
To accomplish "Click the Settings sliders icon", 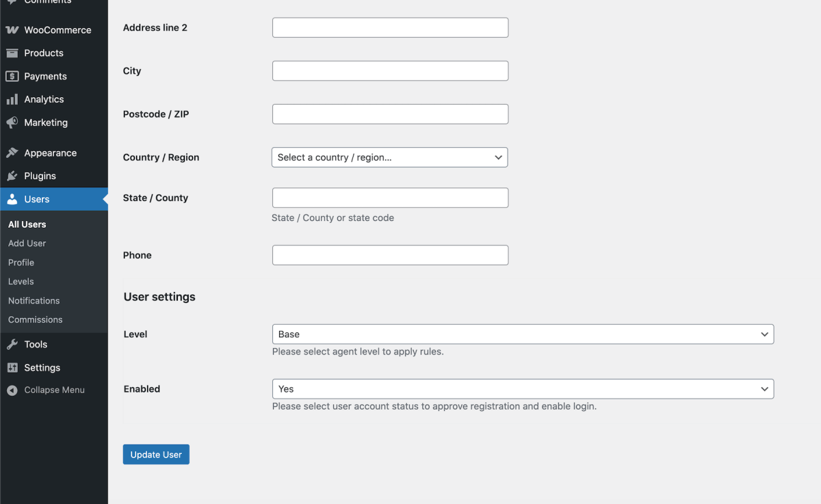I will click(x=12, y=368).
